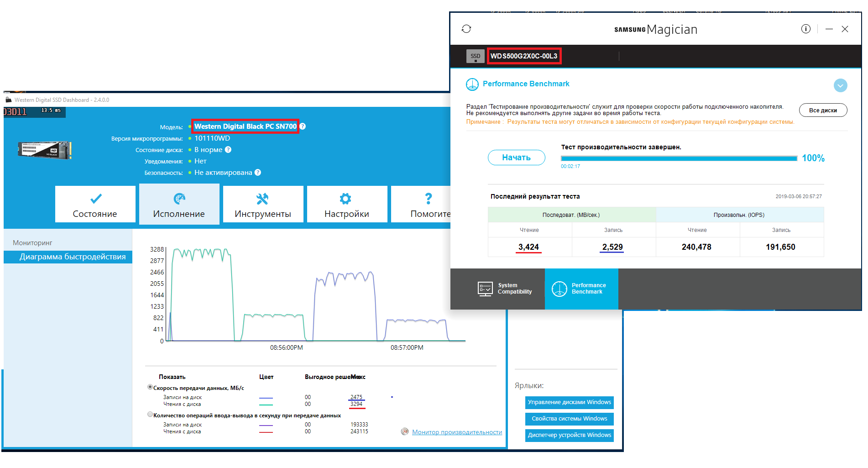Open the Инструменты tab
Screen dimensions: 868x468
point(263,204)
